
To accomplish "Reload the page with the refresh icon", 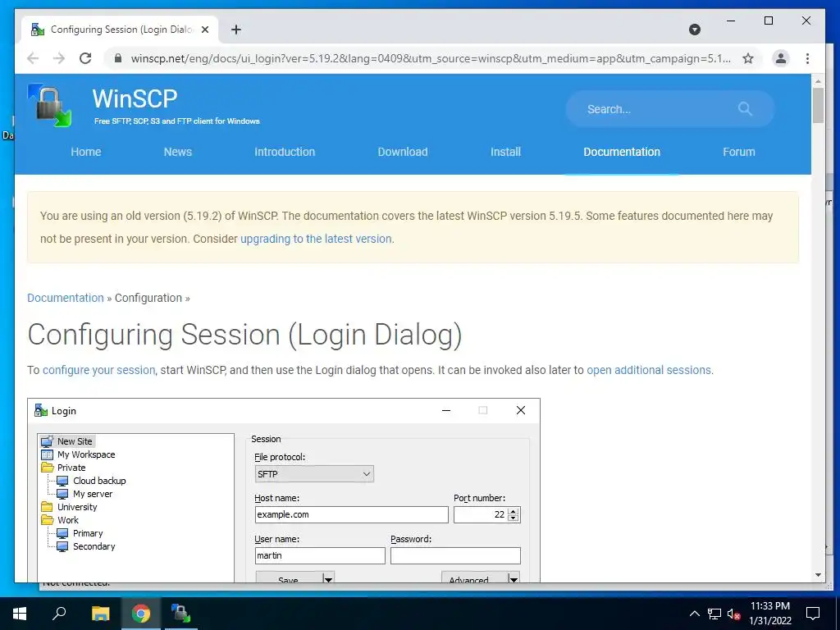I will 85,58.
